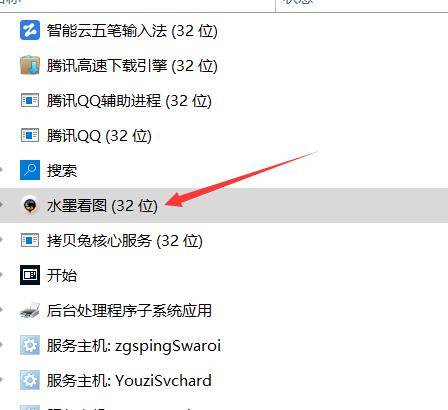The height and width of the screenshot is (410, 448).
Task: Select the 腾讯高速下载引擎 (32 位) name text
Action: click(x=132, y=66)
